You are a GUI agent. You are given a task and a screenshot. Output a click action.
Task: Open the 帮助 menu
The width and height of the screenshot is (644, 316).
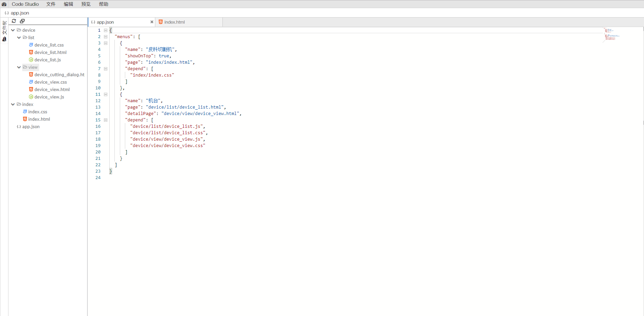(104, 4)
